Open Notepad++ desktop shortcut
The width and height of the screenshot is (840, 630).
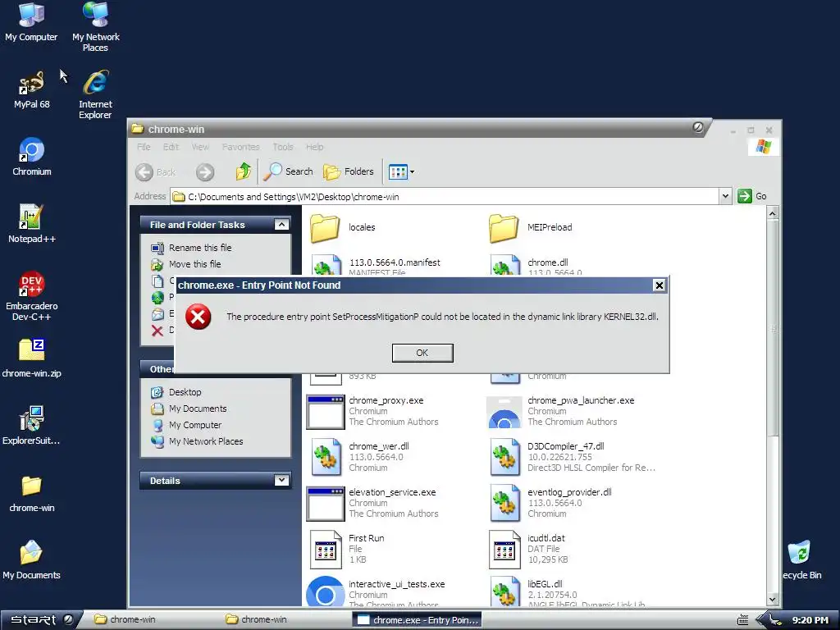click(32, 224)
